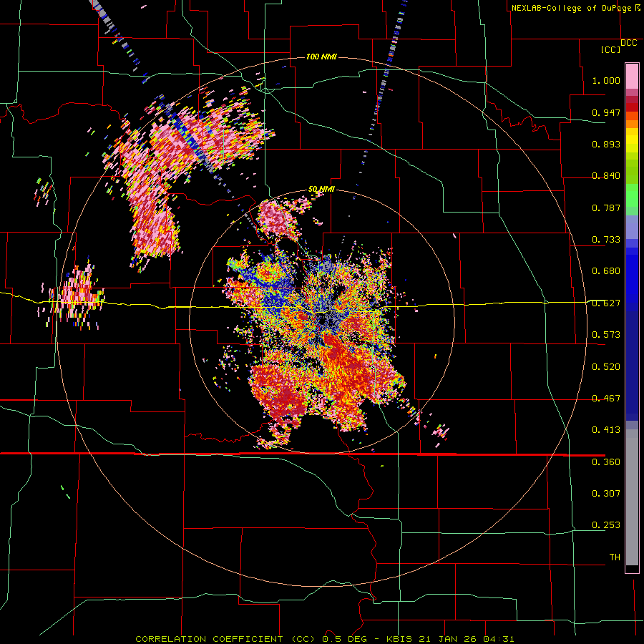Click the gray low-value segment of color bar
644x644 pixels.
[x=632, y=497]
